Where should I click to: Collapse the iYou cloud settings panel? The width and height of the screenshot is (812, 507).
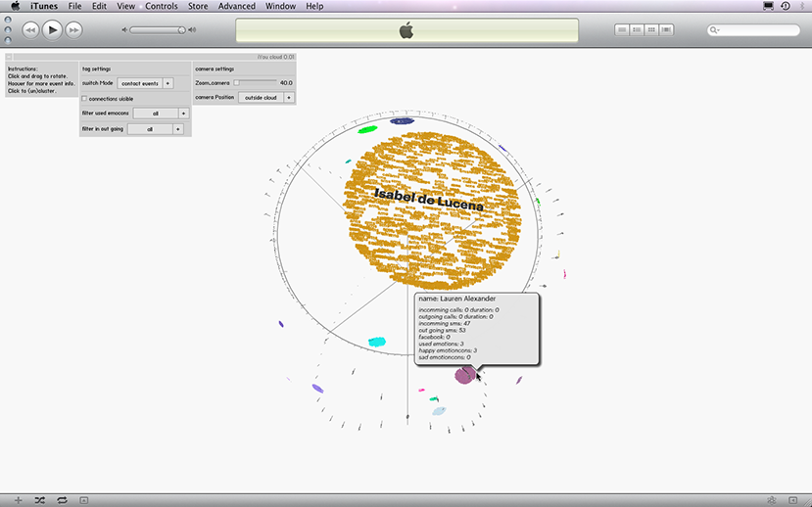pyautogui.click(x=9, y=58)
